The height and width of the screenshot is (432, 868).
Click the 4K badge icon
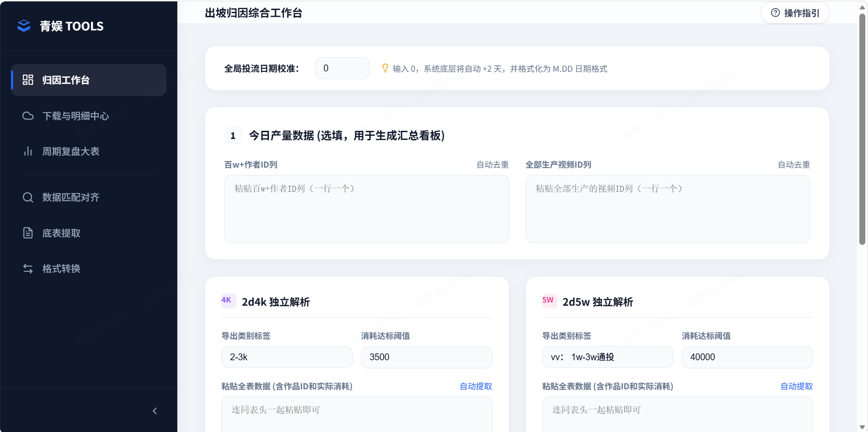pyautogui.click(x=228, y=301)
